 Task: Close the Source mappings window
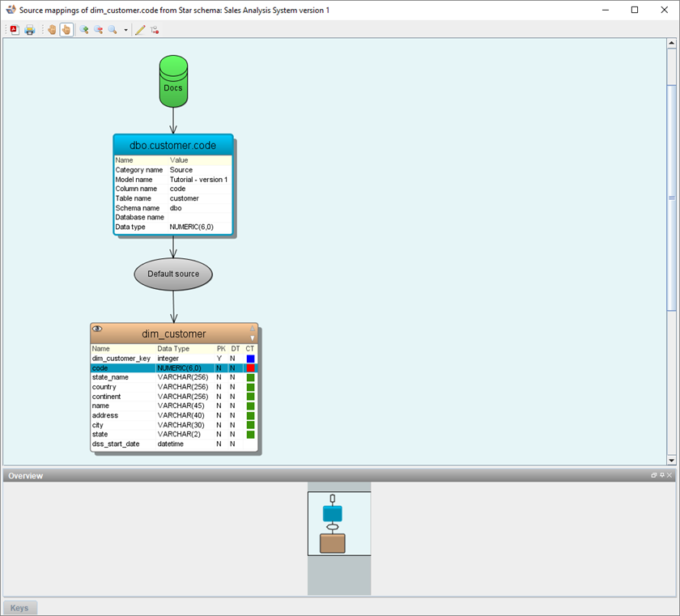[x=665, y=10]
